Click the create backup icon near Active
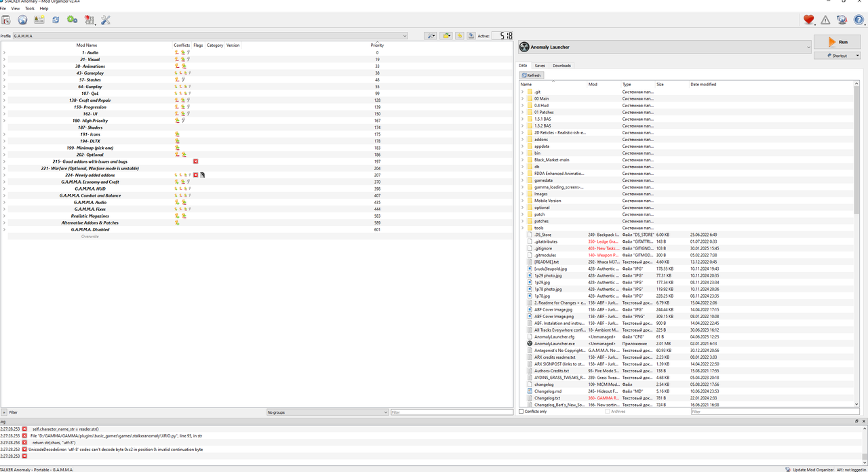Screen dimensions: 868x472 [x=471, y=36]
